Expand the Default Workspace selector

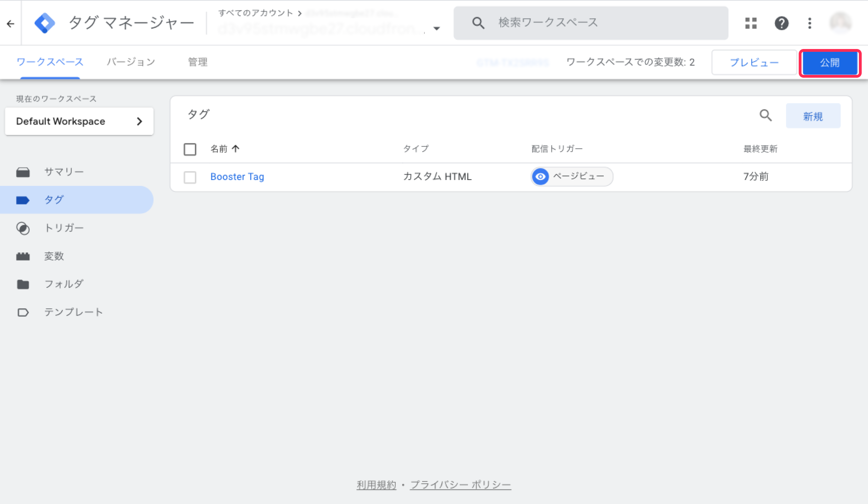point(79,121)
